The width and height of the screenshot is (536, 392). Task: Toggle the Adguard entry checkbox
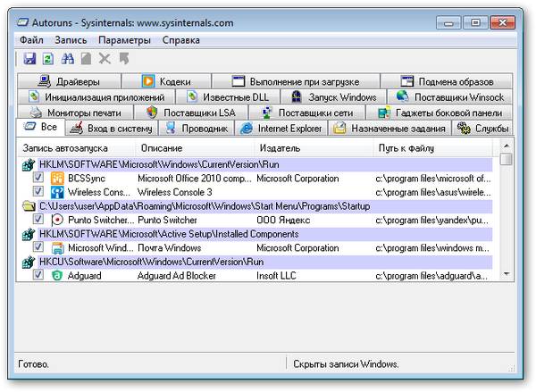[x=38, y=276]
